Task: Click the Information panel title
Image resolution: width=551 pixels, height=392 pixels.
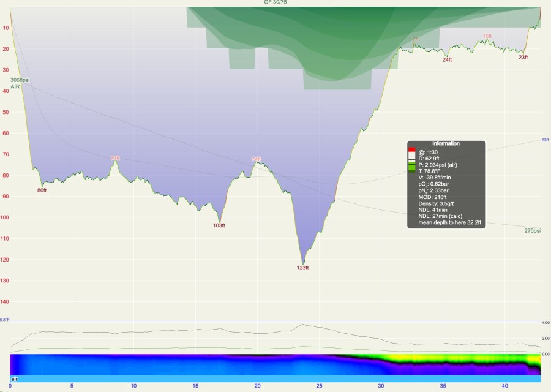Action: tap(446, 143)
